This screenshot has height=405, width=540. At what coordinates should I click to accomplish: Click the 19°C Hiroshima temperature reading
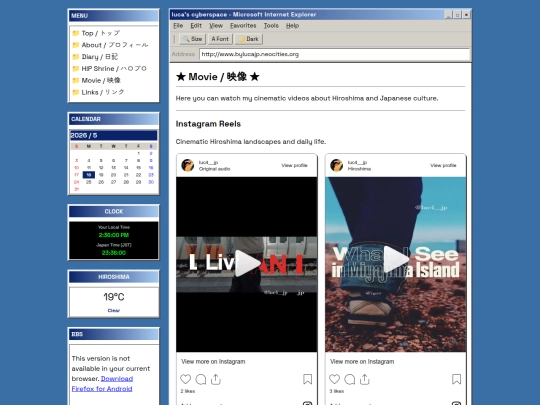pyautogui.click(x=114, y=297)
